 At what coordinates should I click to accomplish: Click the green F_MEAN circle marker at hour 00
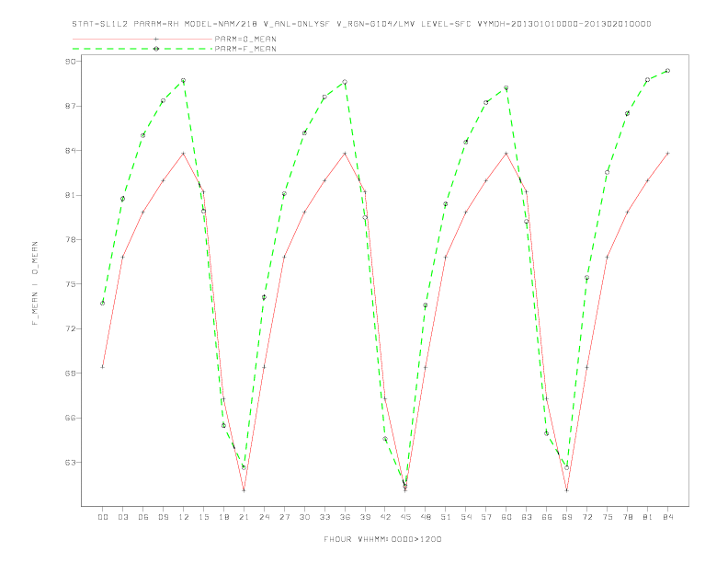click(x=103, y=303)
